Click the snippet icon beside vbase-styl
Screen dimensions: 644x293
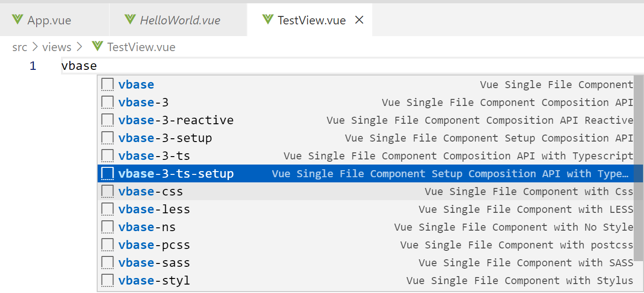pyautogui.click(x=107, y=281)
